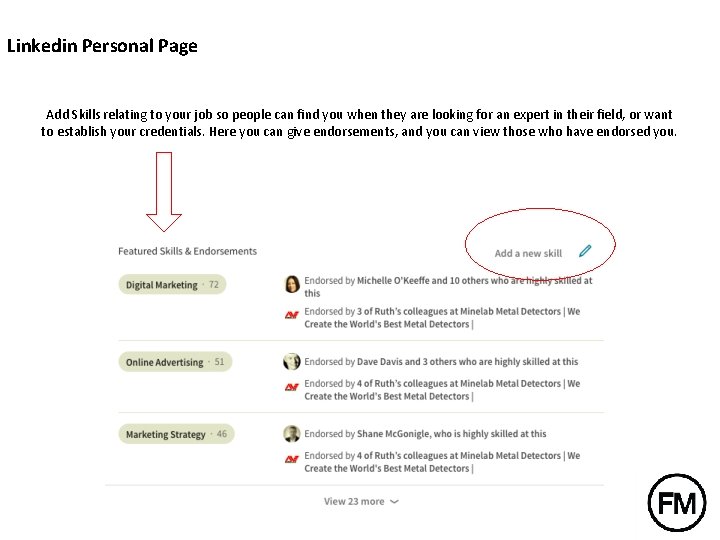
Task: Click Minelab logo in Digital Marketing row
Action: point(292,315)
